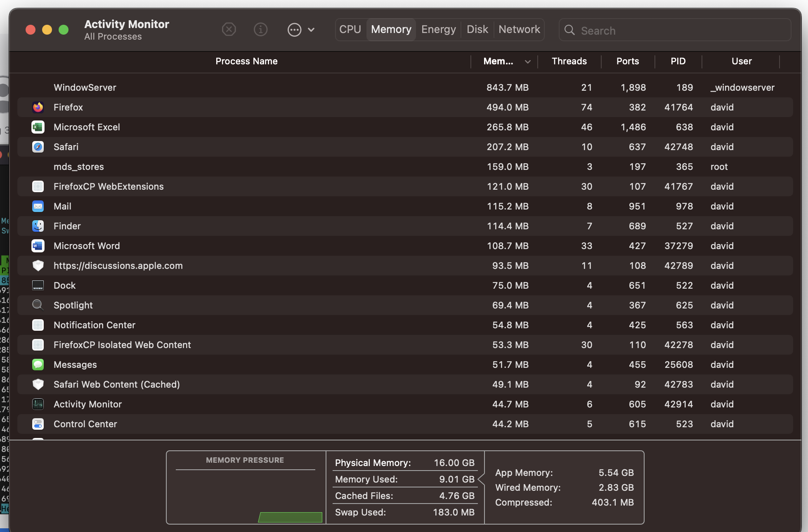Click the Microsoft Word process icon
This screenshot has height=532, width=808.
(38, 246)
